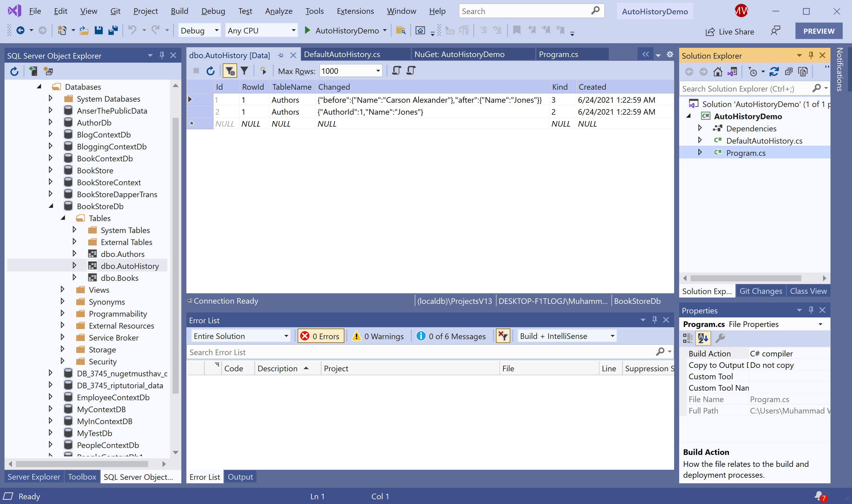Click the Save All toolbar icon

(x=113, y=31)
